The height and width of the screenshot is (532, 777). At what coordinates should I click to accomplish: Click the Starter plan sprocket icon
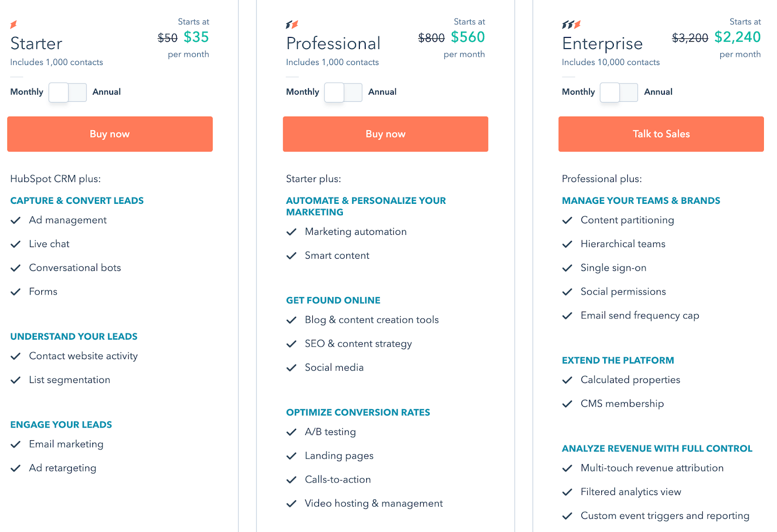[x=14, y=24]
